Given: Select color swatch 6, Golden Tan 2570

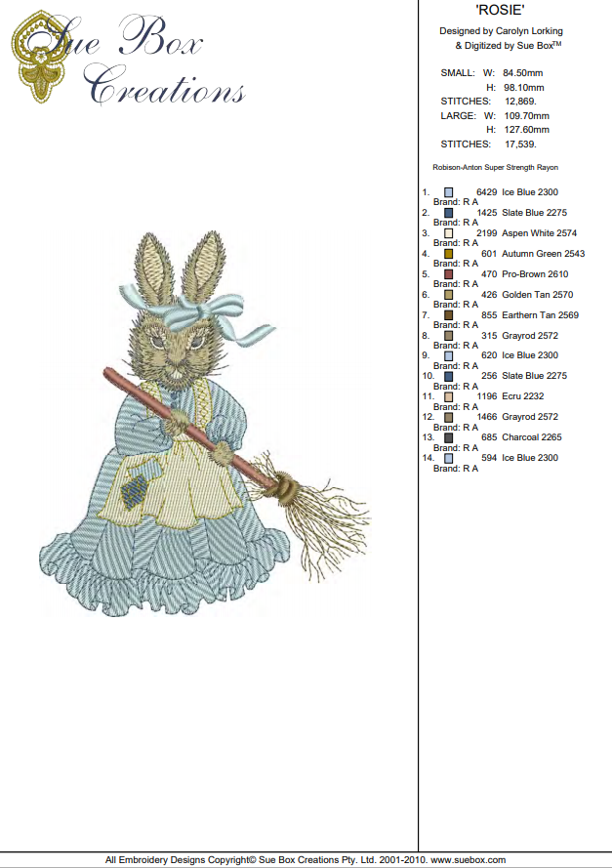Looking at the screenshot, I should coord(449,295).
